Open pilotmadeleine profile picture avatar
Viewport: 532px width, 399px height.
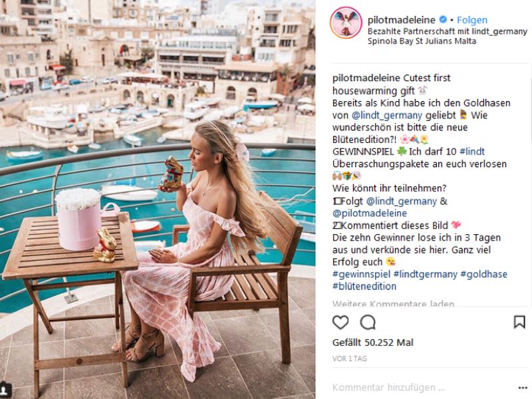[346, 23]
